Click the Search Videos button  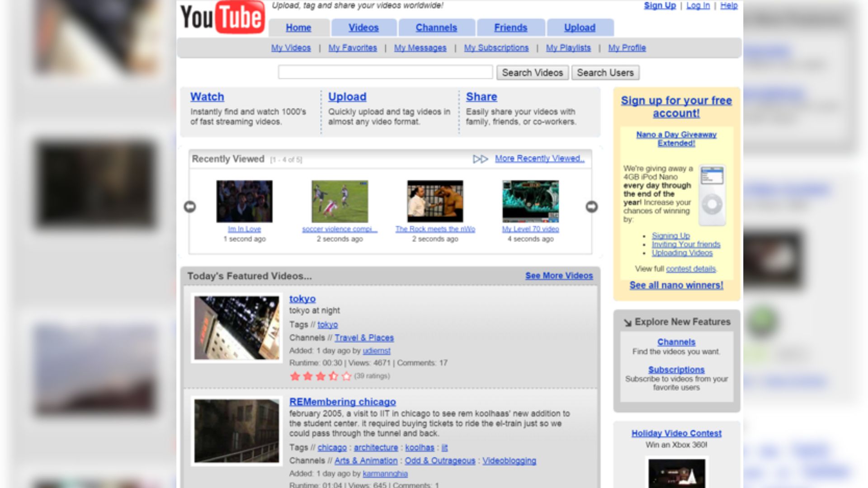point(532,73)
